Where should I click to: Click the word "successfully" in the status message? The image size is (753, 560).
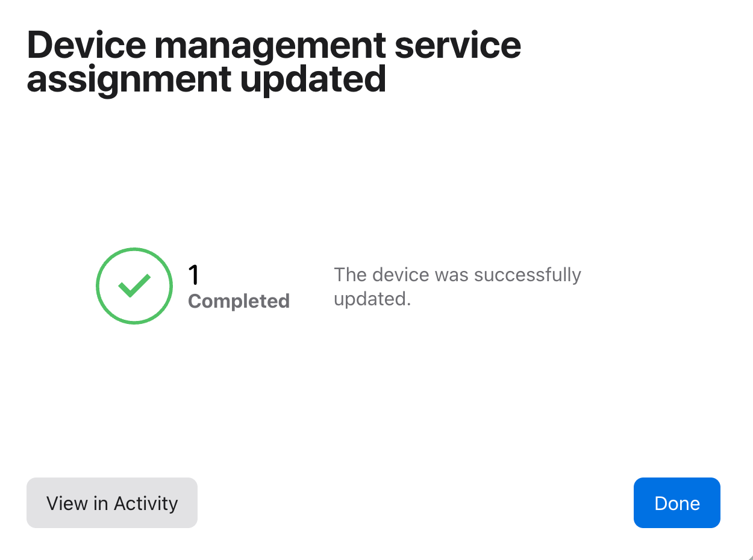[x=527, y=275]
